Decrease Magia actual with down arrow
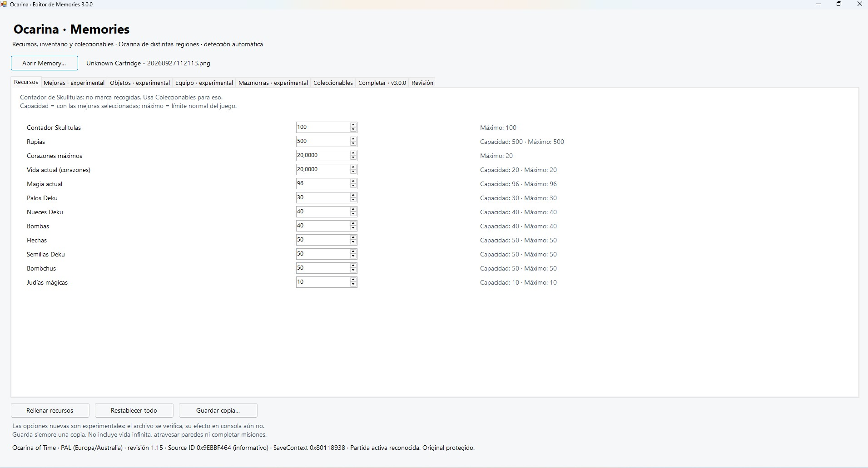This screenshot has height=468, width=868. (353, 186)
